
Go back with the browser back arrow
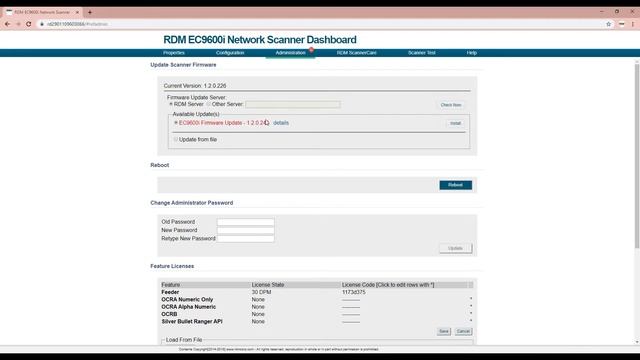[x=7, y=24]
